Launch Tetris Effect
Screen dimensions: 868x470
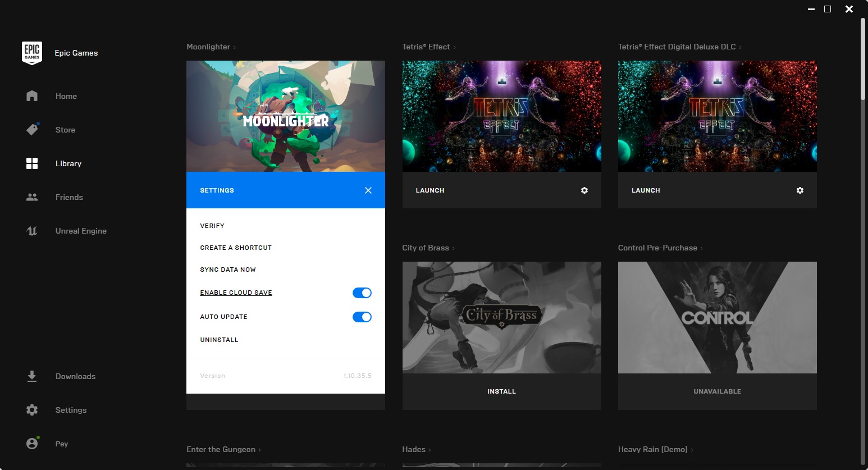430,190
